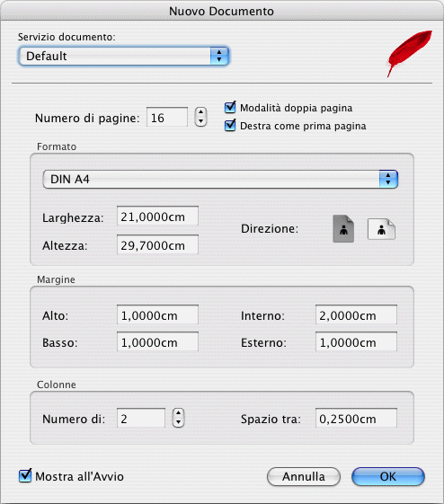Open the DIN A4 format dropdown
Screen dimensions: 444x504
[x=220, y=180]
